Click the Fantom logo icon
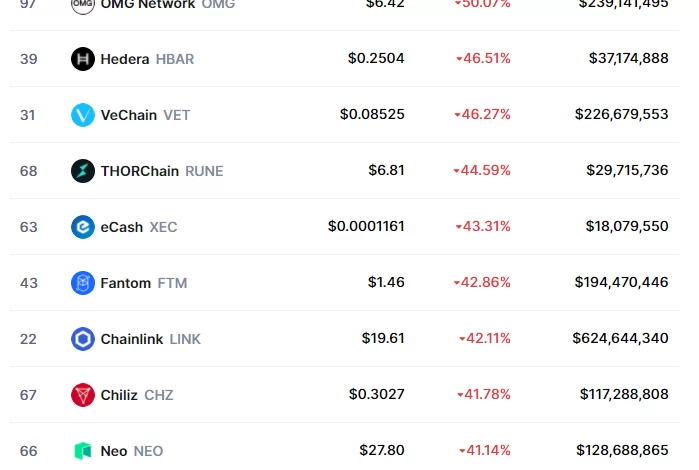This screenshot has height=470, width=699. tap(83, 283)
